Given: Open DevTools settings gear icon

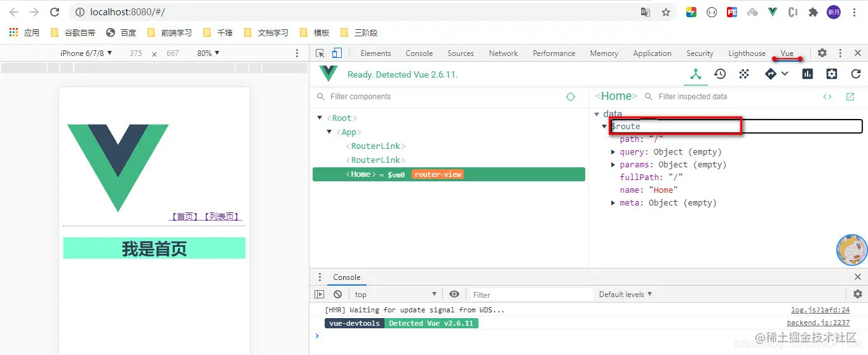Looking at the screenshot, I should click(822, 53).
